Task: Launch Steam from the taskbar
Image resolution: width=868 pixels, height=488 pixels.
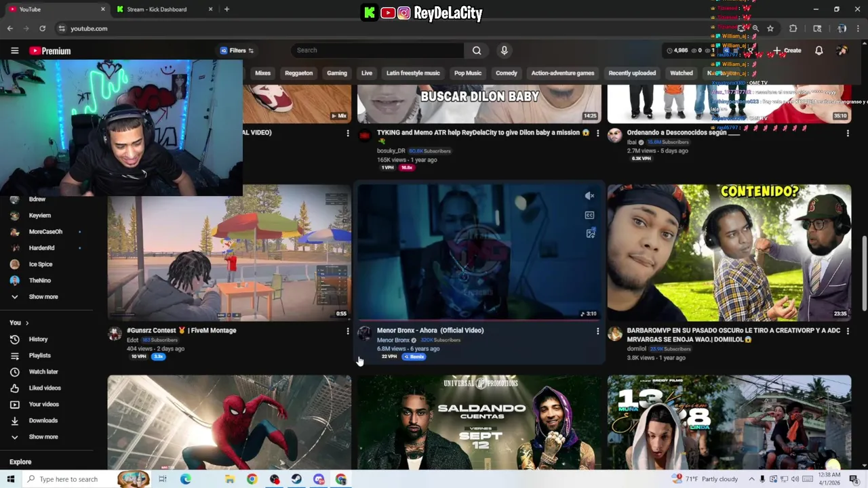Action: click(x=296, y=479)
